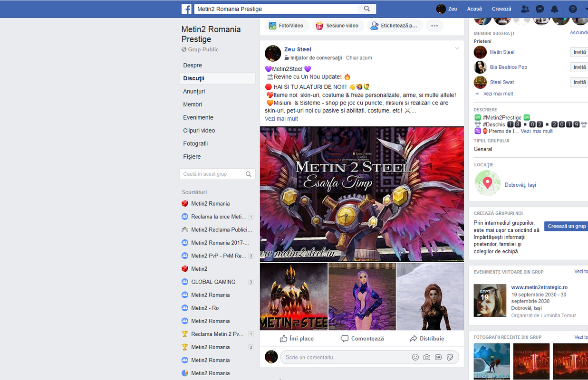Focus the top Facebook search field
Screen dimensions: 588x380
(276, 9)
